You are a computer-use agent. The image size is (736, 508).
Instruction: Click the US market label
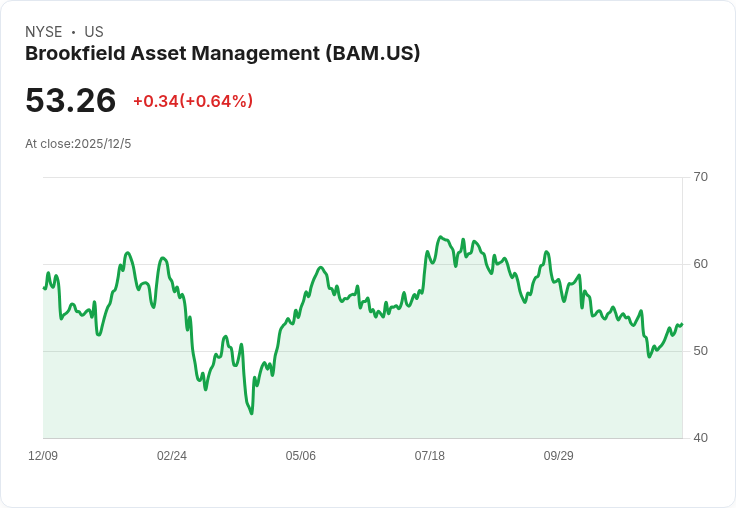(94, 32)
